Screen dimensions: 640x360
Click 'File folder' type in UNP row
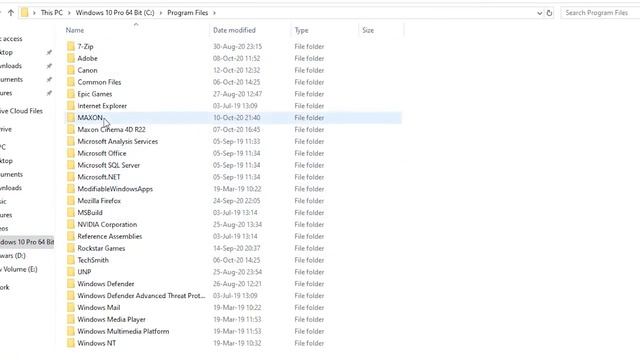309,271
